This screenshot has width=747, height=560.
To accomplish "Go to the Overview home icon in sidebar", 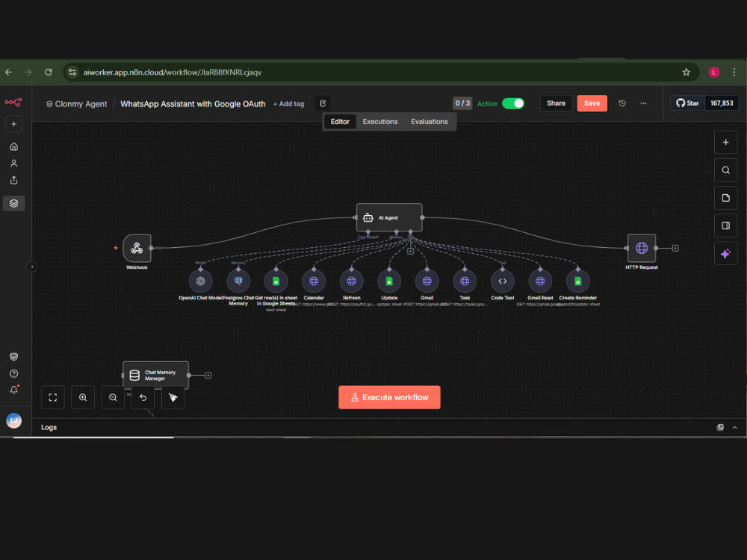I will pos(13,146).
